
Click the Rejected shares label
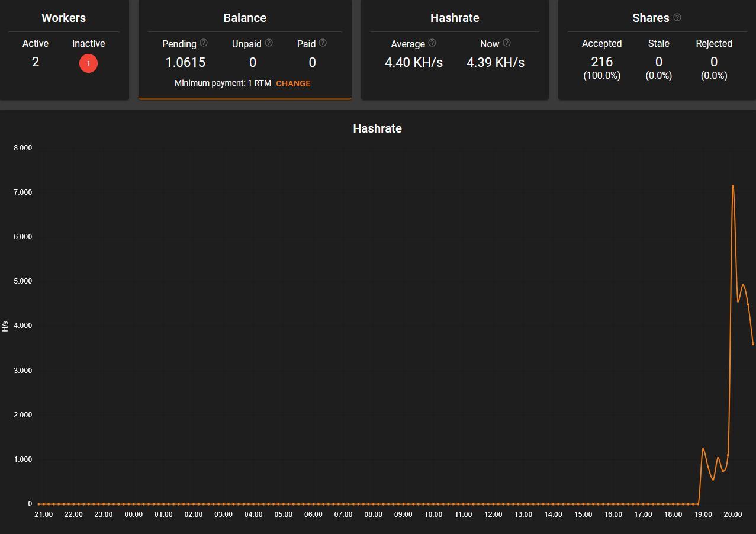tap(714, 44)
